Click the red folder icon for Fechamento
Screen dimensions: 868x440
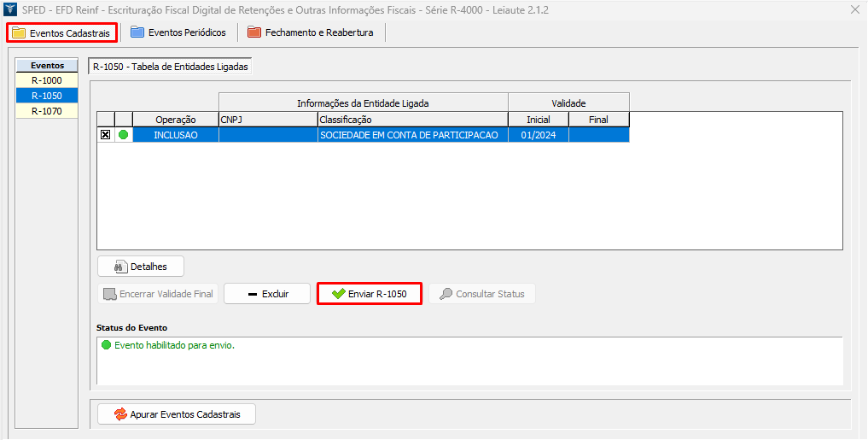pyautogui.click(x=253, y=32)
